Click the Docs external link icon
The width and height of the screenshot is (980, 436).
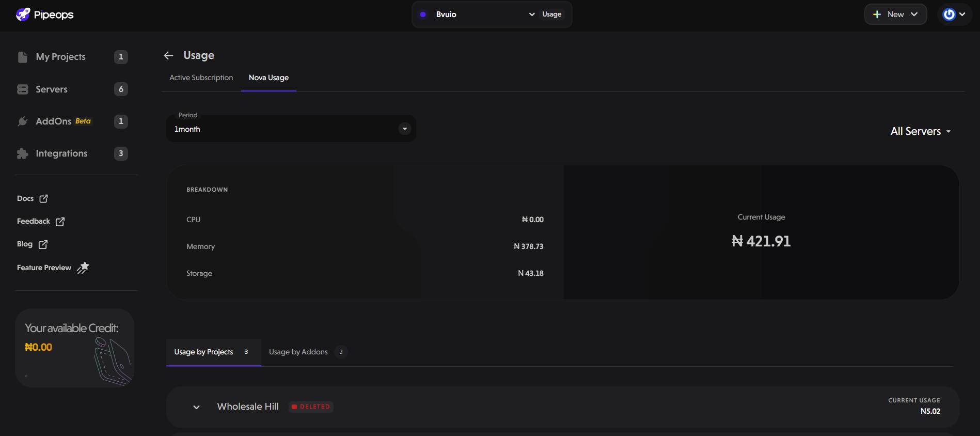(x=44, y=199)
